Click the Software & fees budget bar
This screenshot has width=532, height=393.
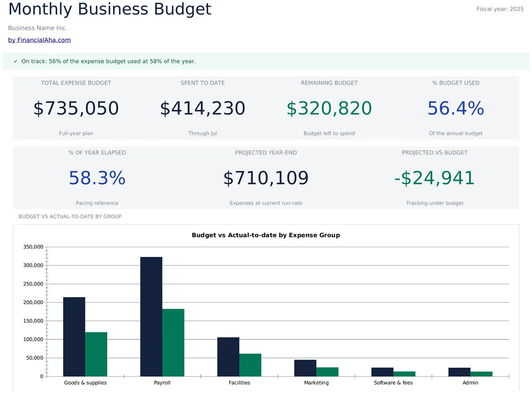[x=383, y=372]
